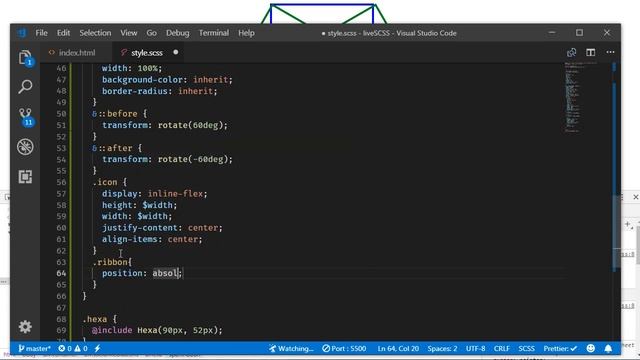Select the style.scss tab
Viewport: 640px width, 360px height.
pos(147,53)
